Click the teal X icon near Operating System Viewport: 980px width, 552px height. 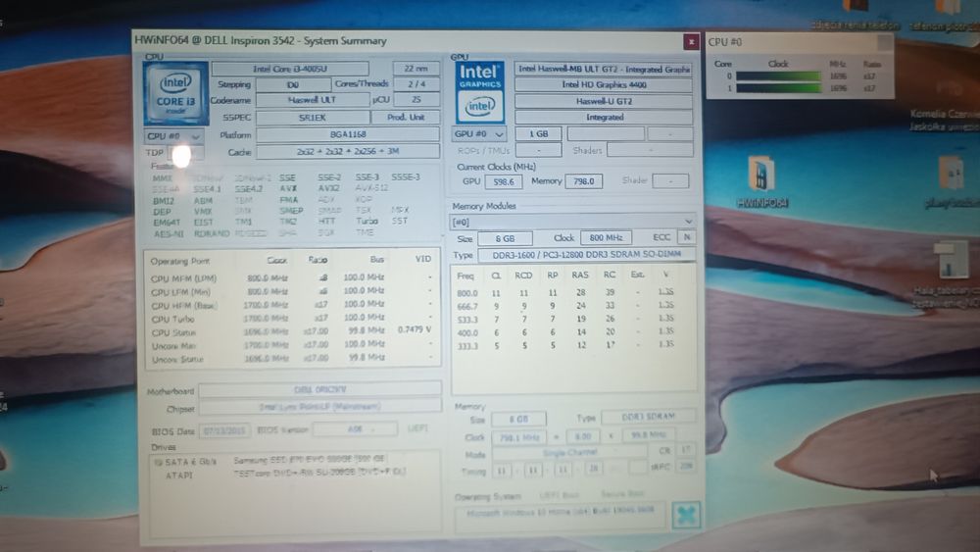(685, 515)
